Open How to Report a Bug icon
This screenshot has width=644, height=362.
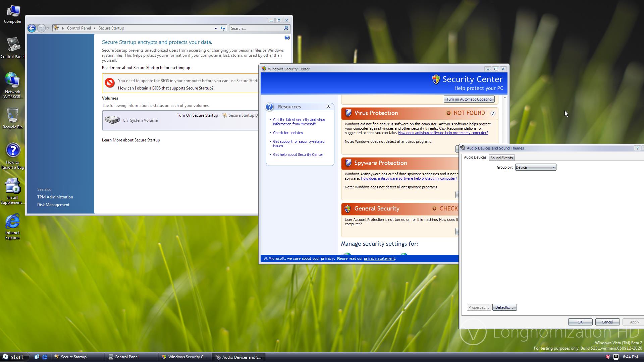click(x=13, y=150)
